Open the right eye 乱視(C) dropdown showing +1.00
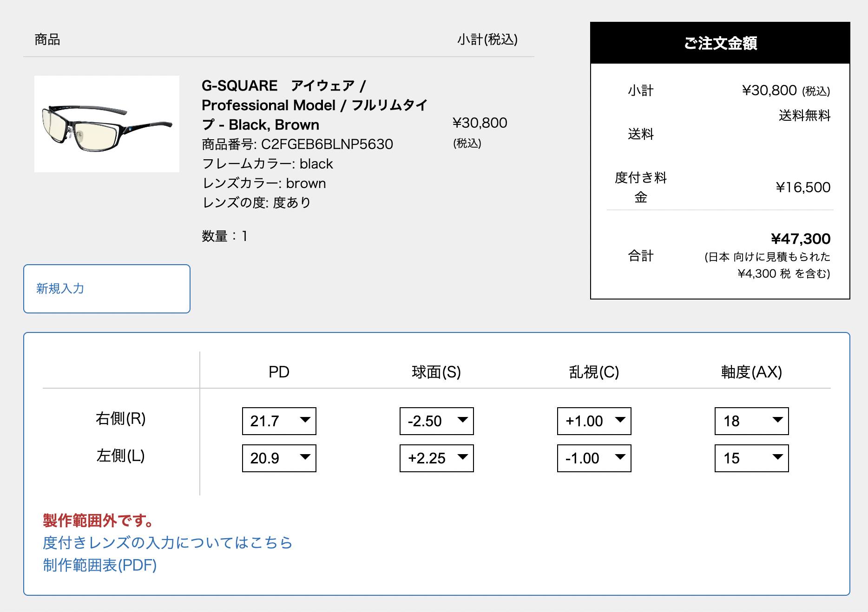 click(593, 421)
